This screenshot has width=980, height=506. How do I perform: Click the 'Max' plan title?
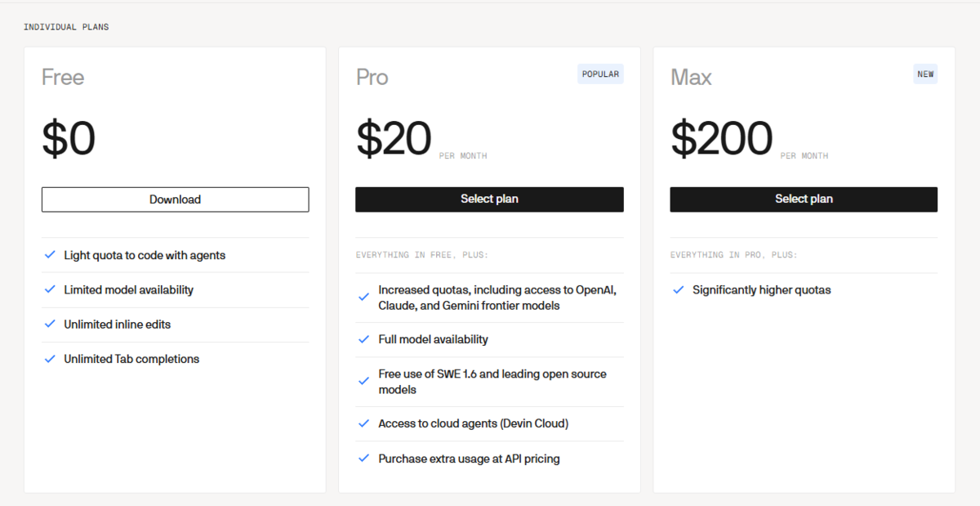691,78
